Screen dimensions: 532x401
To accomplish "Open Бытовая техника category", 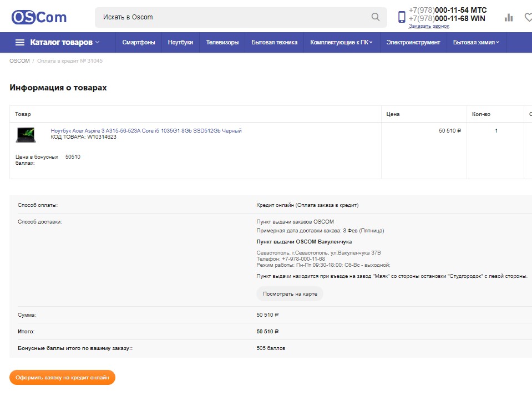I will (x=274, y=42).
